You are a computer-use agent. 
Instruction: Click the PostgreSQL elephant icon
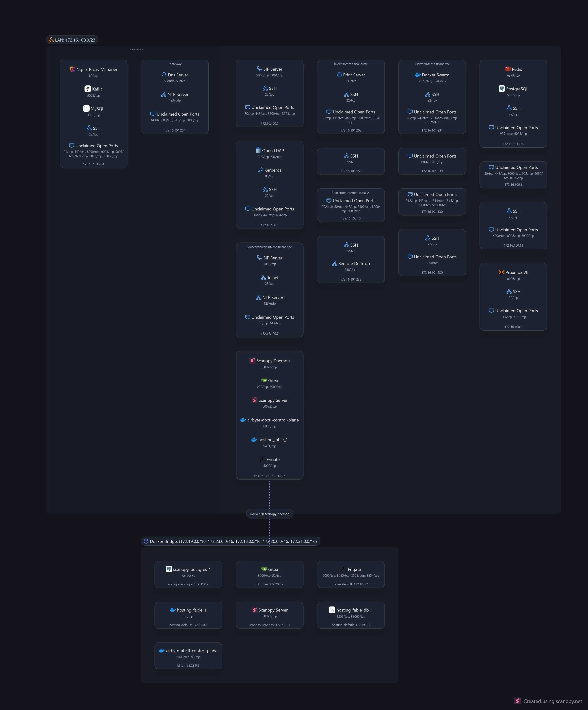(501, 89)
